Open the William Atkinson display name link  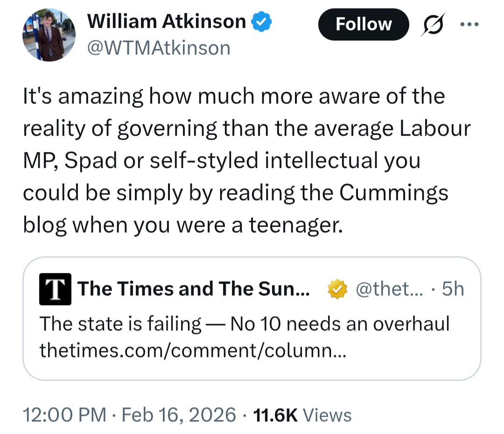pos(167,21)
